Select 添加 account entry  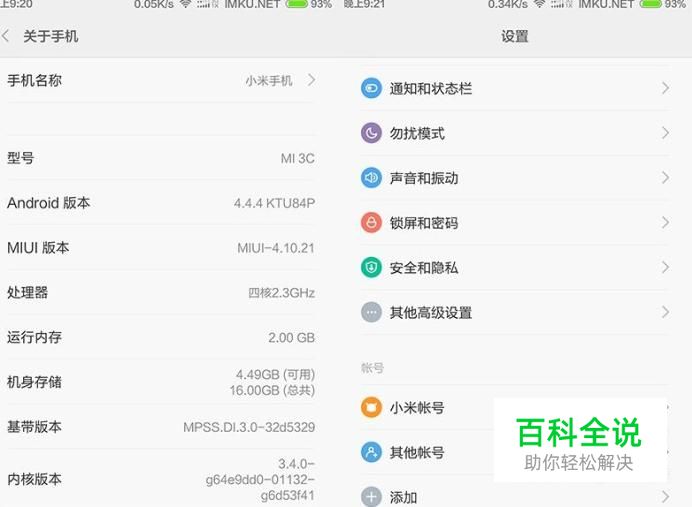(x=515, y=497)
